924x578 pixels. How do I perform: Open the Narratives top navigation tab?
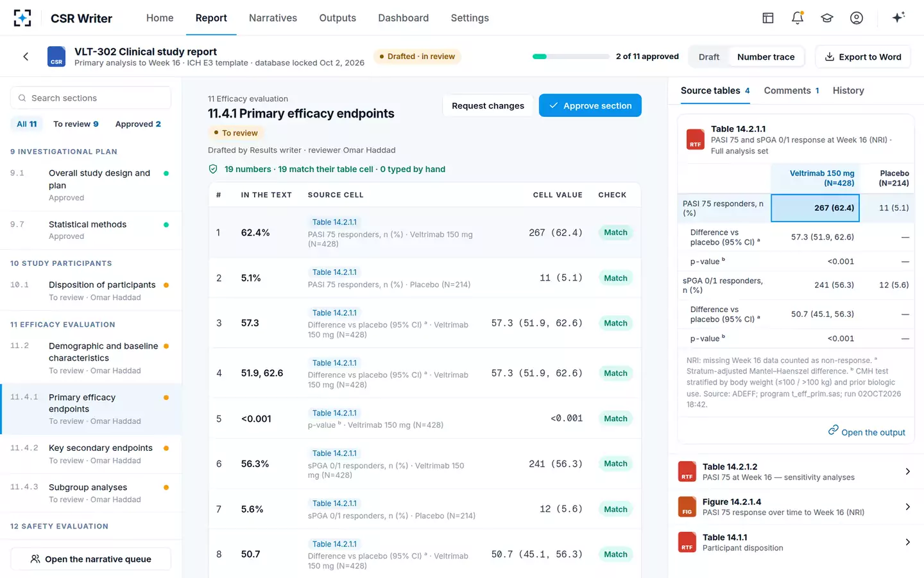pos(273,18)
